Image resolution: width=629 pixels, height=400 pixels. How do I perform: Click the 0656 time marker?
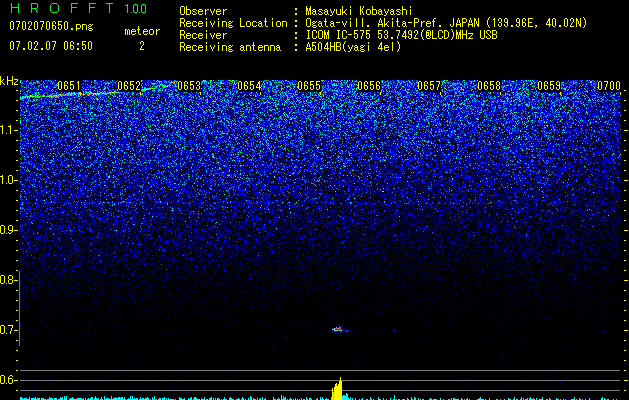(x=369, y=86)
